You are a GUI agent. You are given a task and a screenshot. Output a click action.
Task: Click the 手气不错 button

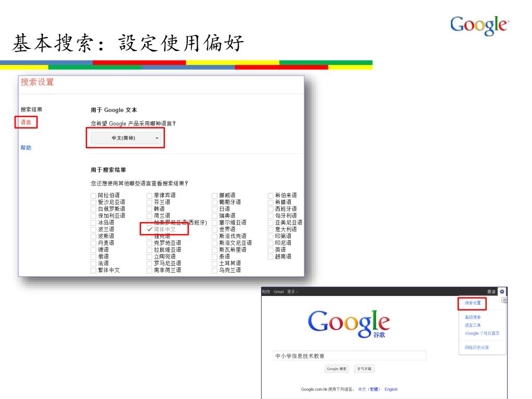(x=364, y=369)
